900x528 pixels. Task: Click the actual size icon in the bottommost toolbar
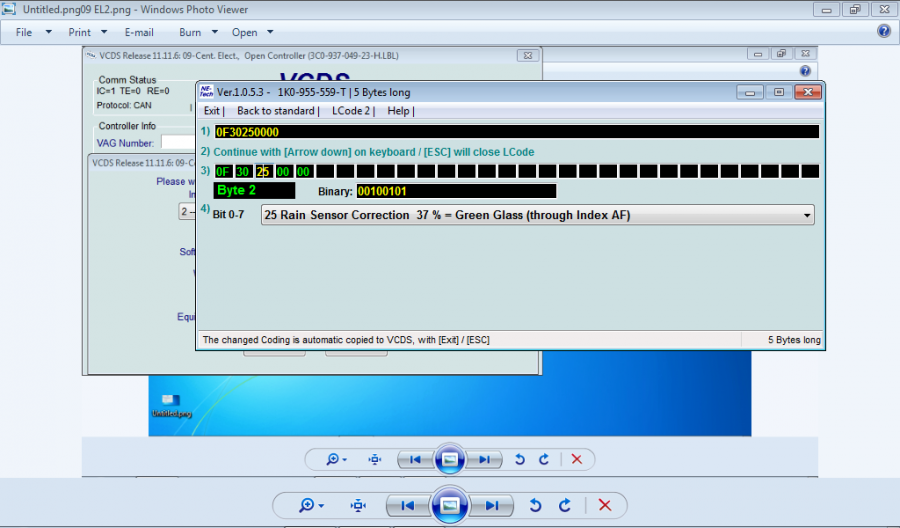(358, 506)
